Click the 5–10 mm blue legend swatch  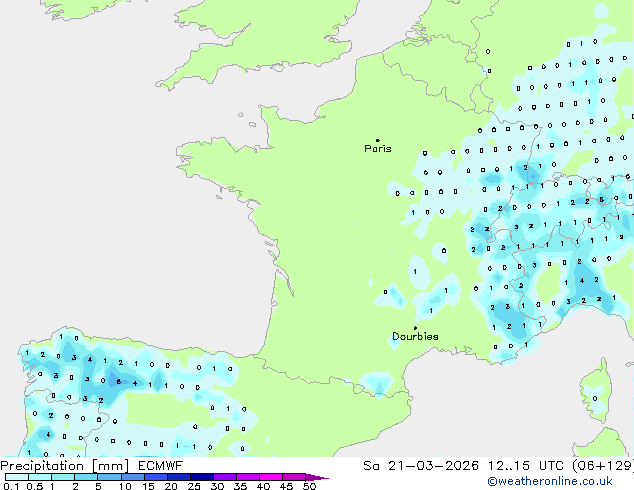109,477
